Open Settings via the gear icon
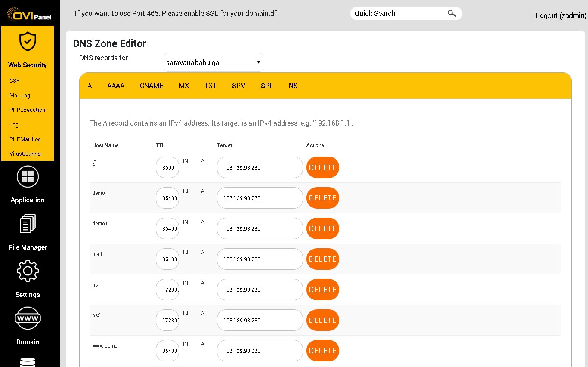Screen dimensions: 588x367 tap(28, 271)
